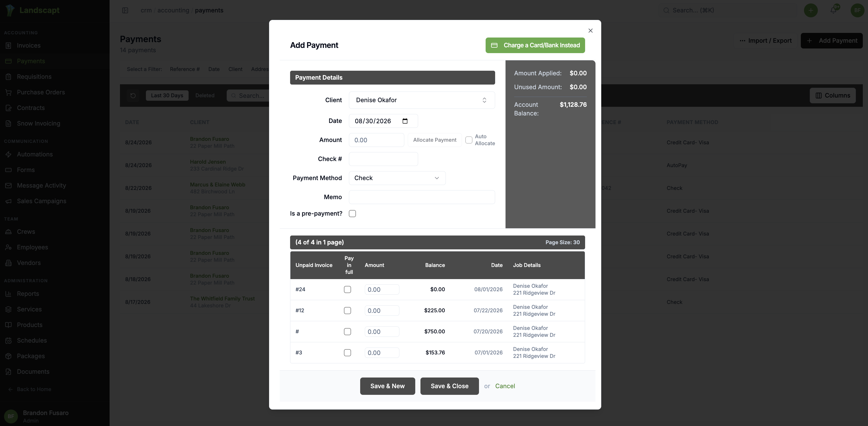Check Pay in full for invoice #3
868x426 pixels.
tap(347, 353)
